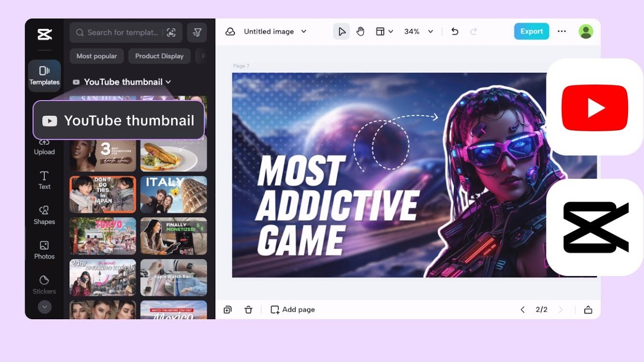Go to the next page arrow

pyautogui.click(x=561, y=310)
